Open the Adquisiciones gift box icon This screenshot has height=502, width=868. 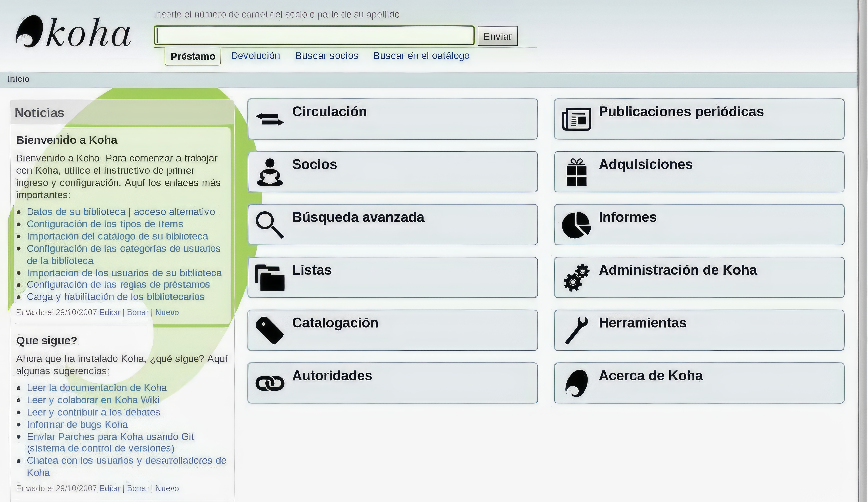[576, 172]
